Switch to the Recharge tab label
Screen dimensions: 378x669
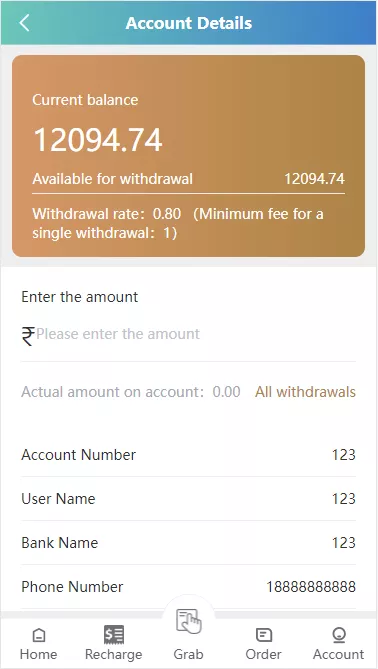[x=114, y=654]
